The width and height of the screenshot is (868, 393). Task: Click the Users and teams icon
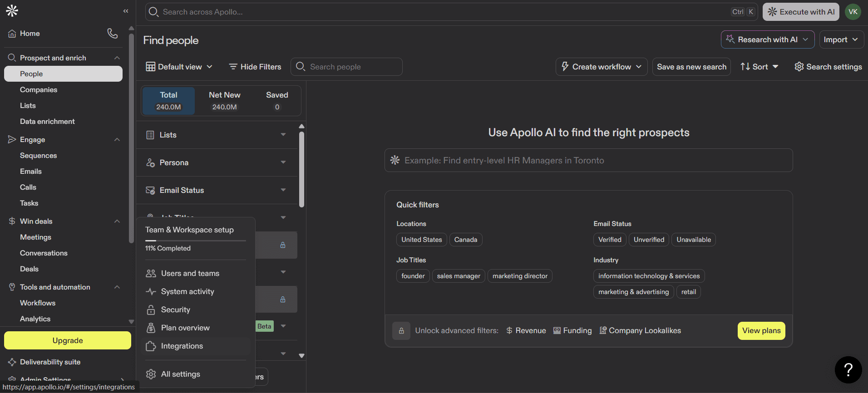tap(151, 273)
